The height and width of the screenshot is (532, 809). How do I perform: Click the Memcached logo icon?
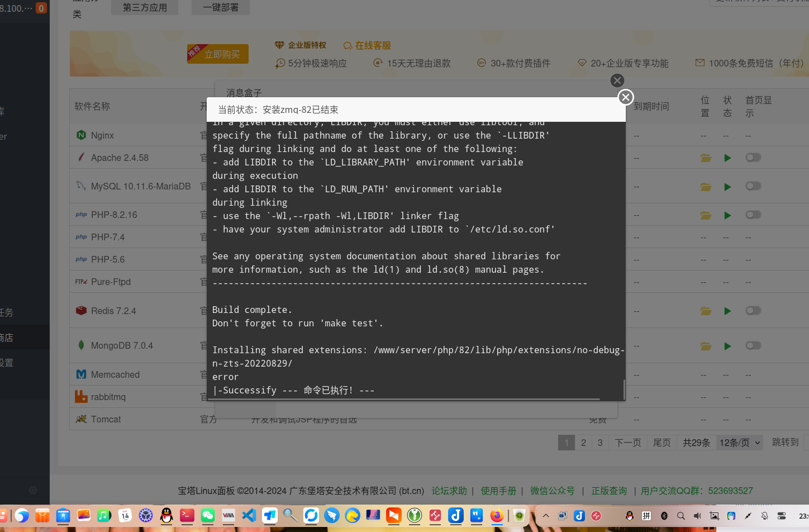point(81,374)
